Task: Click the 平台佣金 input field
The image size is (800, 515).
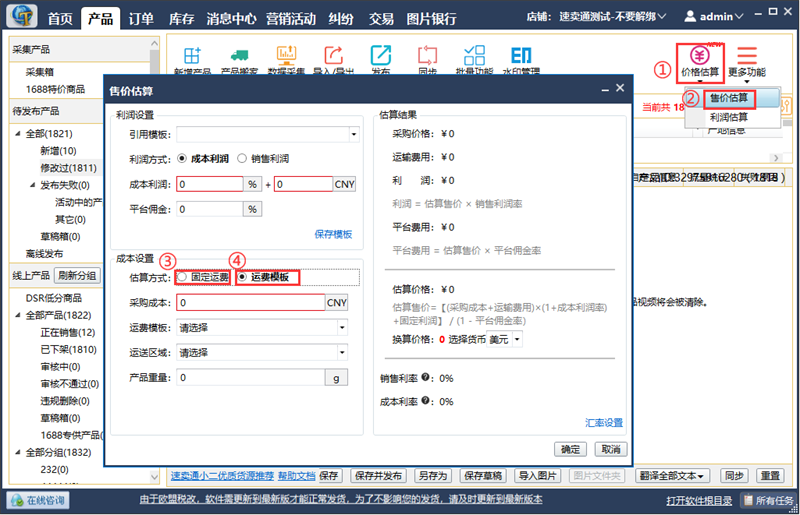Action: click(x=210, y=209)
